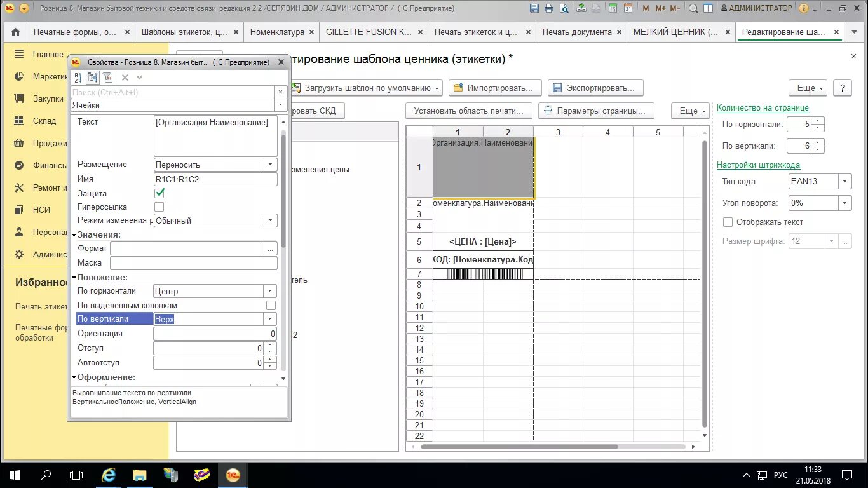This screenshot has width=868, height=488.
Task: Open the Еще menu above the spreadsheet
Action: [691, 111]
